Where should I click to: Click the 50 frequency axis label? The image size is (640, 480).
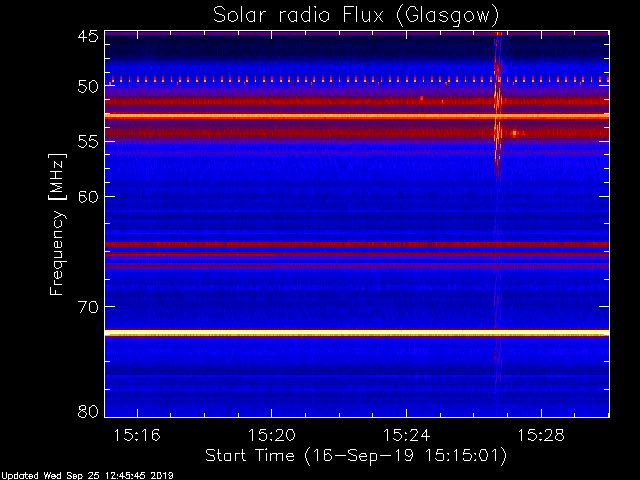[x=88, y=87]
